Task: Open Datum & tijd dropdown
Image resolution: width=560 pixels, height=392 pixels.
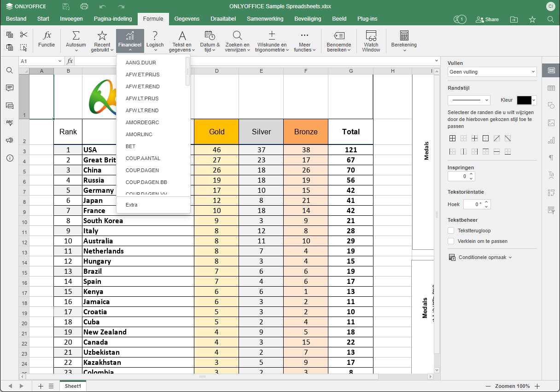Action: point(210,41)
